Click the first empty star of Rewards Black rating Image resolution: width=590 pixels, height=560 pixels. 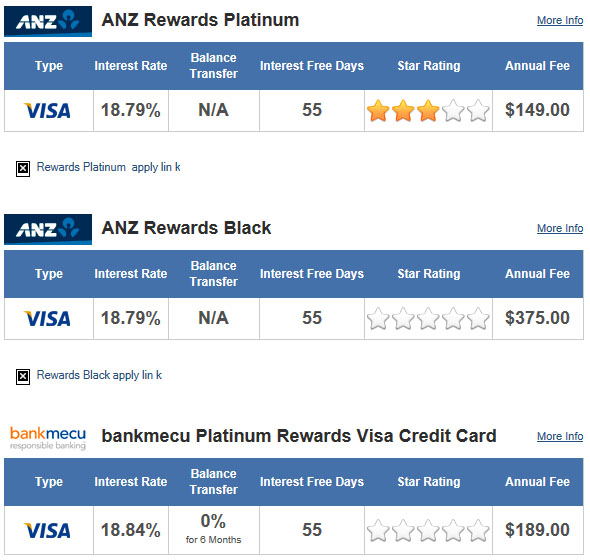[x=378, y=318]
